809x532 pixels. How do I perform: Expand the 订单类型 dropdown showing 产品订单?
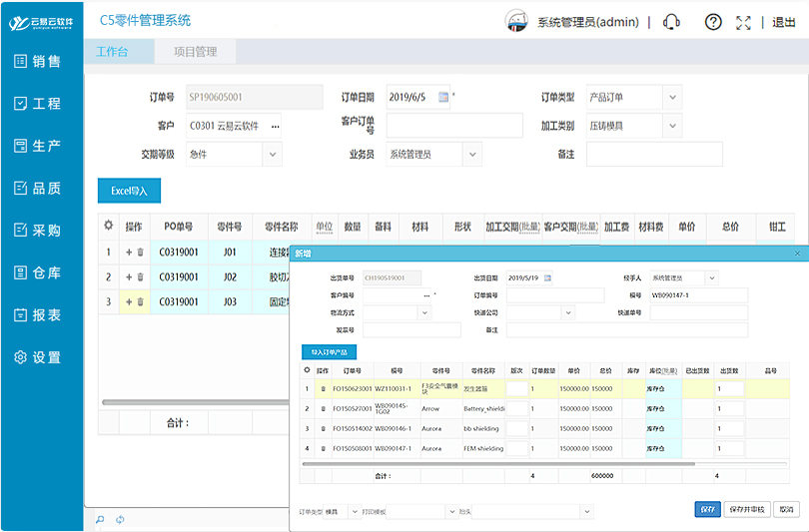tap(672, 97)
